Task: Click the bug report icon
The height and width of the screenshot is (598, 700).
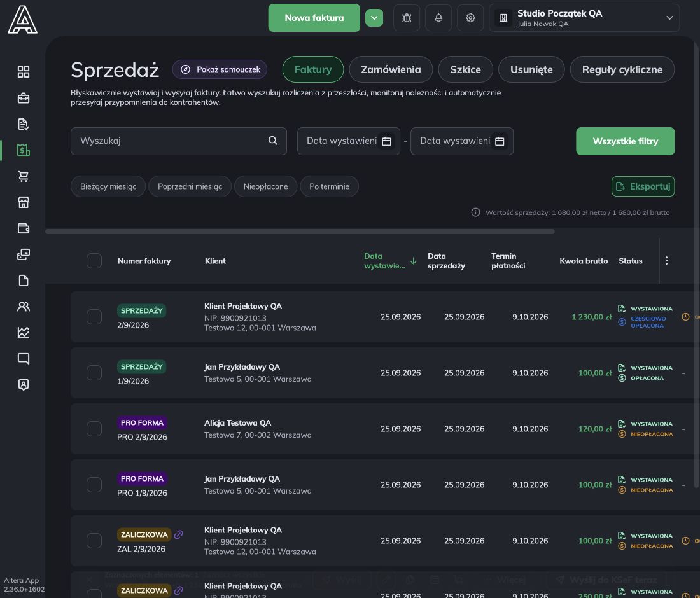Action: pos(406,18)
